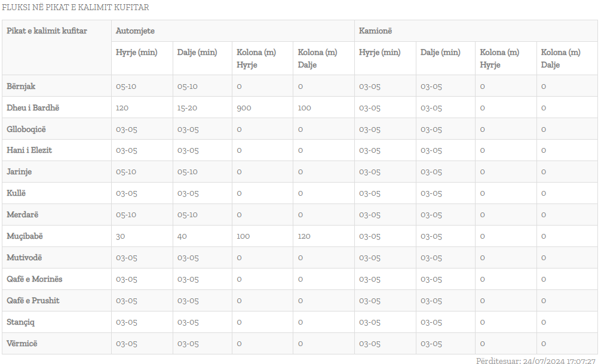This screenshot has height=364, width=601.
Task: Select the Dheu i Bardhë row label
Action: [33, 108]
